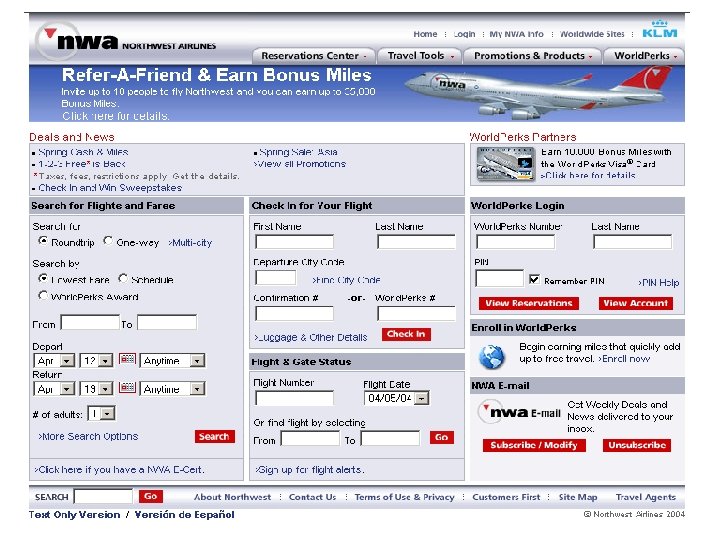Select the One-way radio button
720x540 pixels.
coord(108,241)
